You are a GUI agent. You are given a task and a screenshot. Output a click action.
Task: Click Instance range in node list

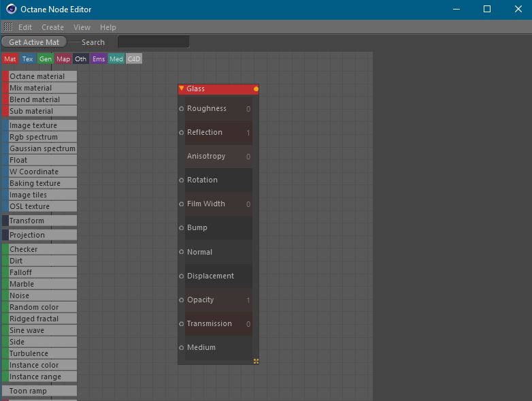[39, 376]
